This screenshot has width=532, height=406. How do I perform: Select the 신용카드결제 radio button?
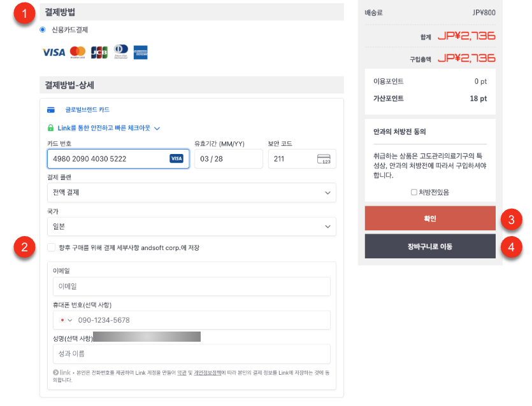click(43, 29)
